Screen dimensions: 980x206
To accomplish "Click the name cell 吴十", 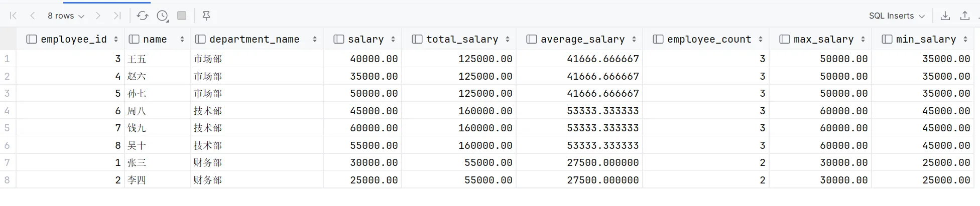I will [x=158, y=145].
